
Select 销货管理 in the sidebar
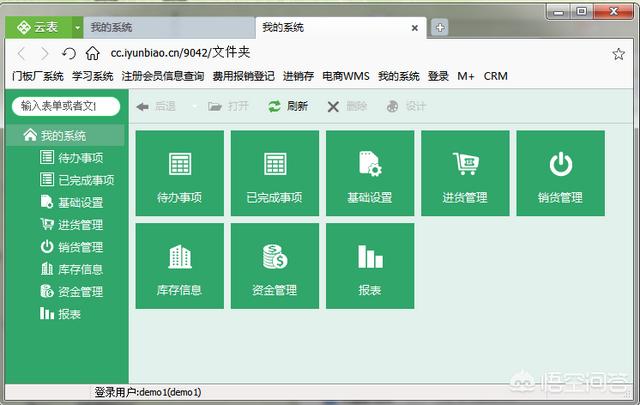(71, 247)
